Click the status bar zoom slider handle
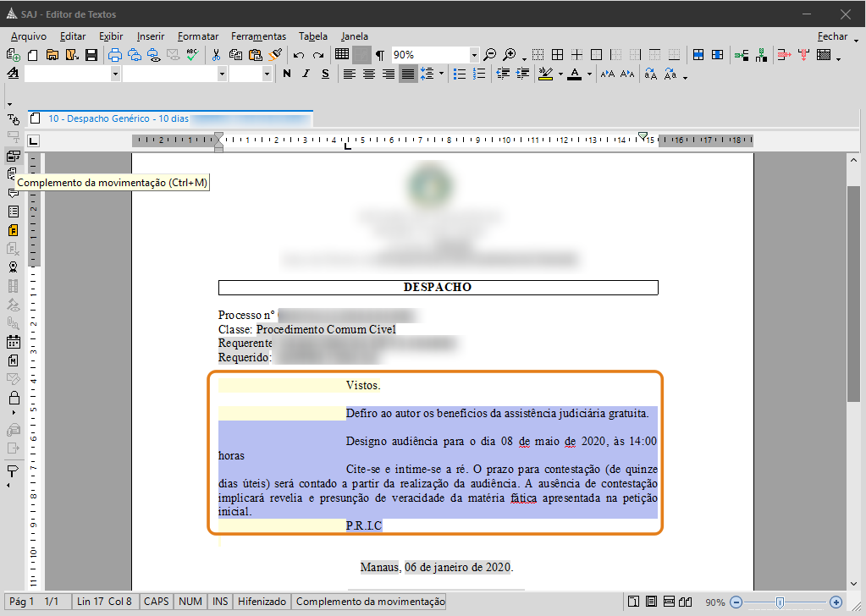 point(780,602)
